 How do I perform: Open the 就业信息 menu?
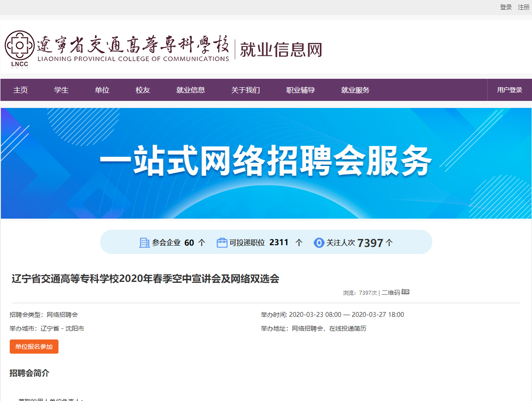[x=190, y=90]
